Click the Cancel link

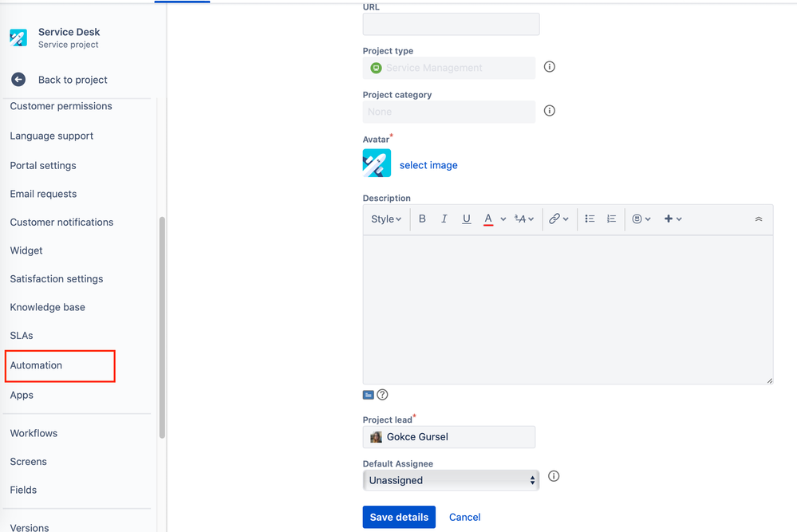[x=464, y=518]
